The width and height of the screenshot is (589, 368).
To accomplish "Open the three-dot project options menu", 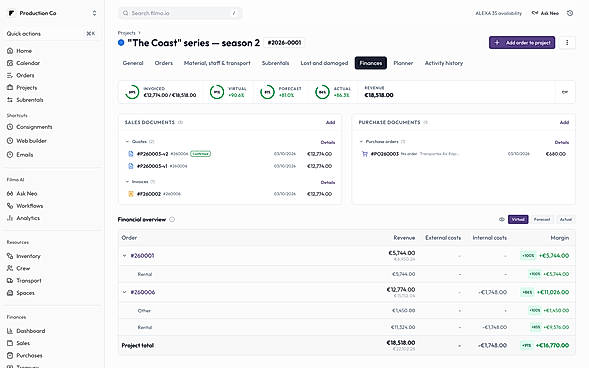I will click(x=567, y=42).
